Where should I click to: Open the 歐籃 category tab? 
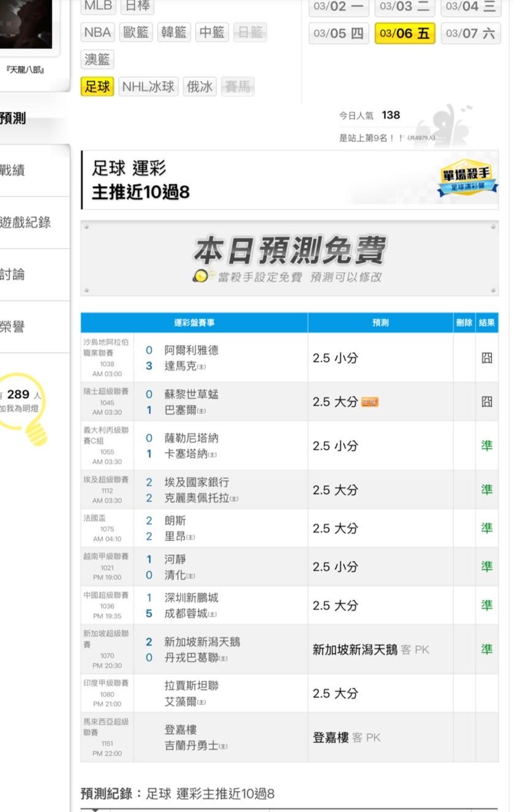coord(137,32)
